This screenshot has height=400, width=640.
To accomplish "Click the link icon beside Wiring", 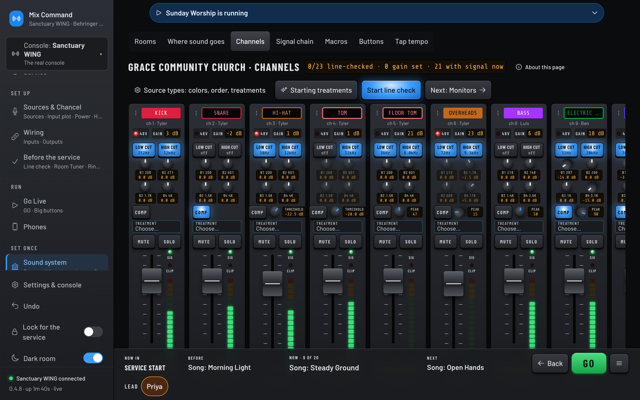I will 15,136.
